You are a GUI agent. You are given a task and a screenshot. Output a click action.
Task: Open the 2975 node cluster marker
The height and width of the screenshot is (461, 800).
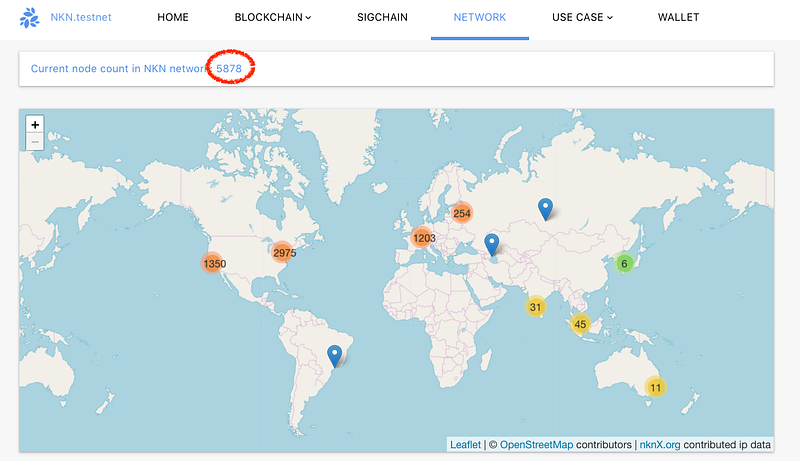tap(284, 252)
